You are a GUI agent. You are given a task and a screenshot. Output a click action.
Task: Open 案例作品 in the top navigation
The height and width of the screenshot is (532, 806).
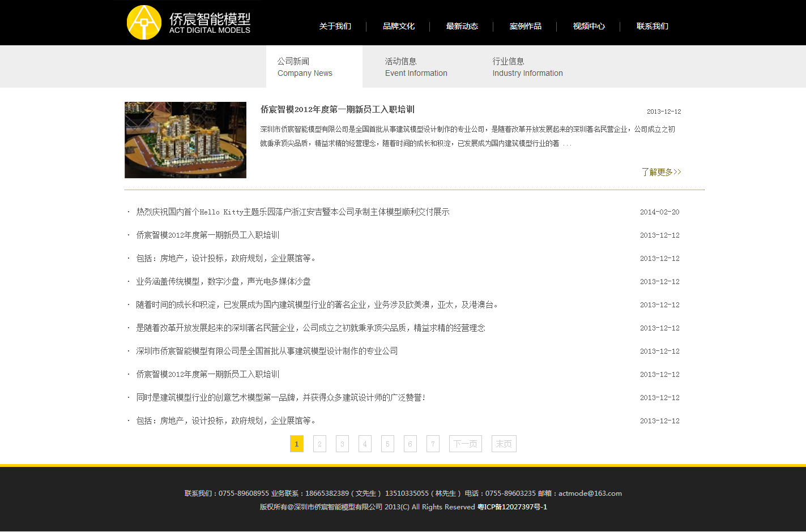[525, 26]
